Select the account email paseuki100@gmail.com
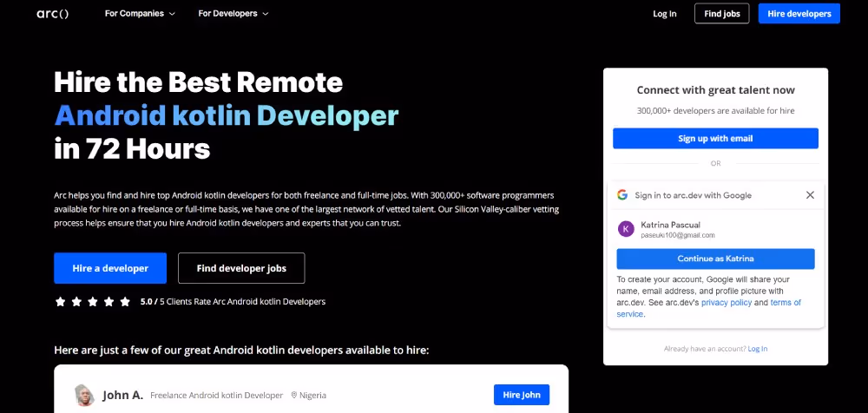868x413 pixels. click(678, 235)
